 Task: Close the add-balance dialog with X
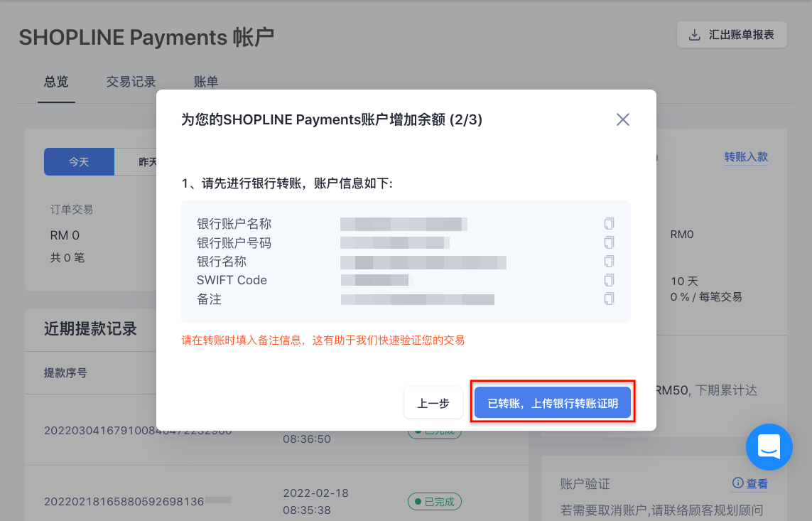coord(623,119)
